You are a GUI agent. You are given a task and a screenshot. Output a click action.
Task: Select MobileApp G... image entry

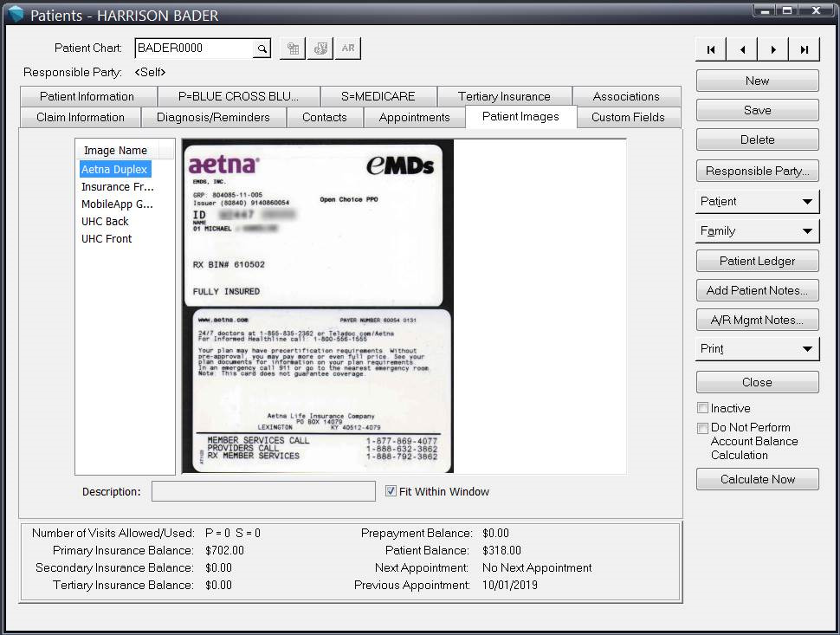[x=117, y=204]
